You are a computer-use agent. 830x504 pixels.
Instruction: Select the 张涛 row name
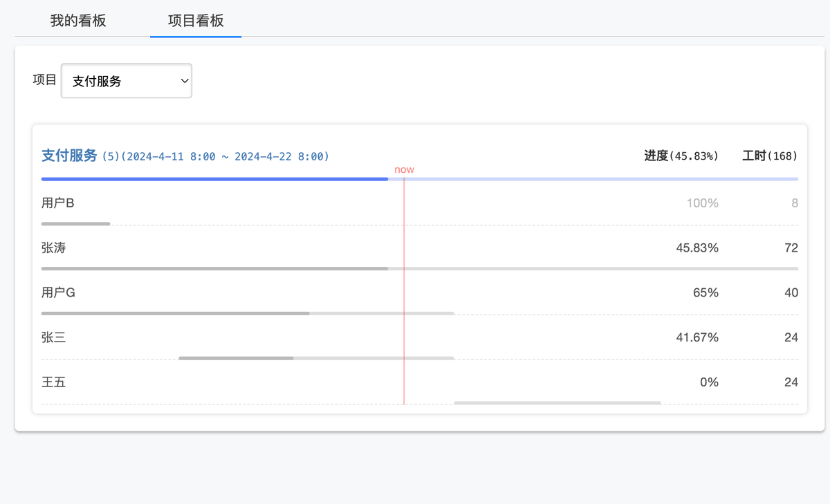click(53, 248)
